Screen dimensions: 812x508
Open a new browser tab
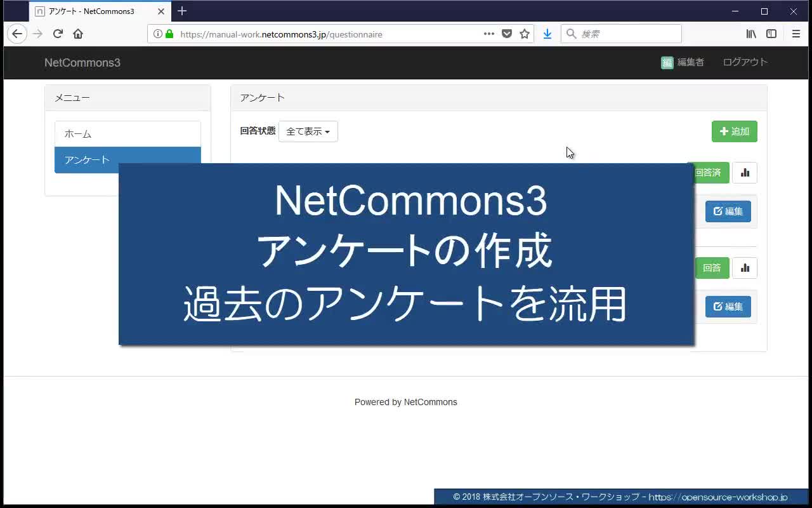[182, 11]
